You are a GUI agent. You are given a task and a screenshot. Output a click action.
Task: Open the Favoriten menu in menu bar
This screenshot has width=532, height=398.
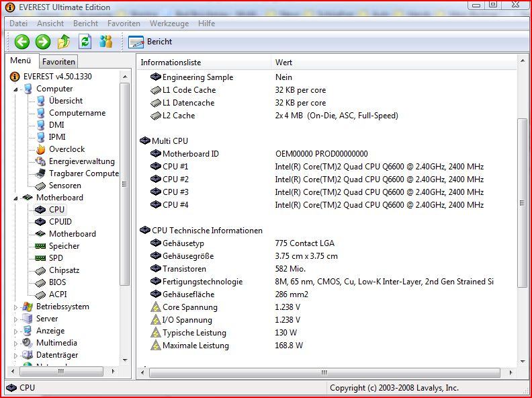(124, 24)
